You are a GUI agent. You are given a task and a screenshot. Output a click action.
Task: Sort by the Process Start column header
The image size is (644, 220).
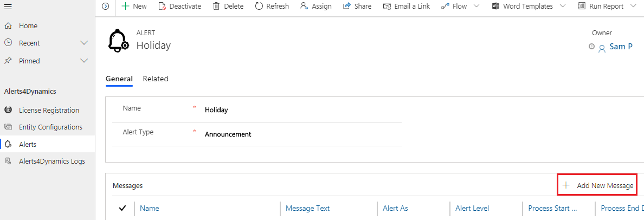coord(552,208)
